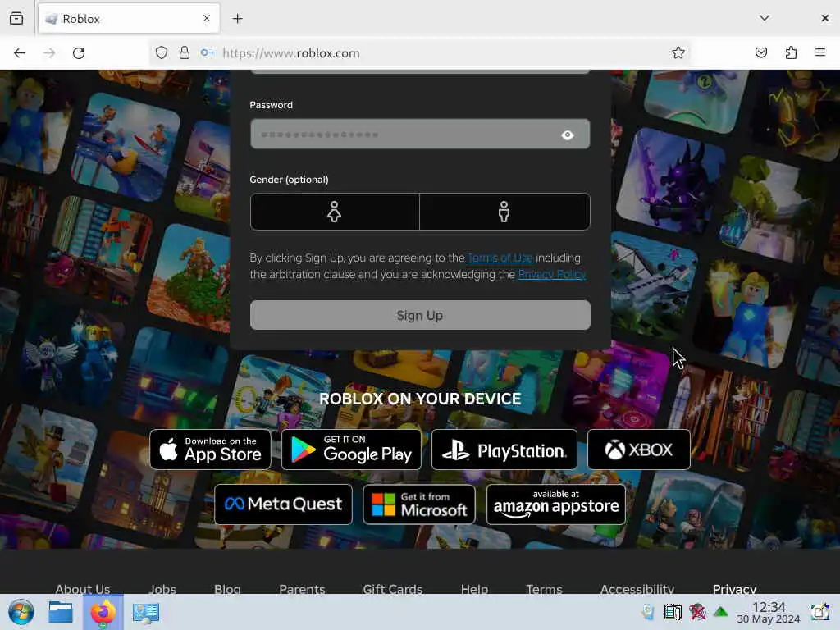Select the female gender option
840x630 pixels.
pos(335,212)
